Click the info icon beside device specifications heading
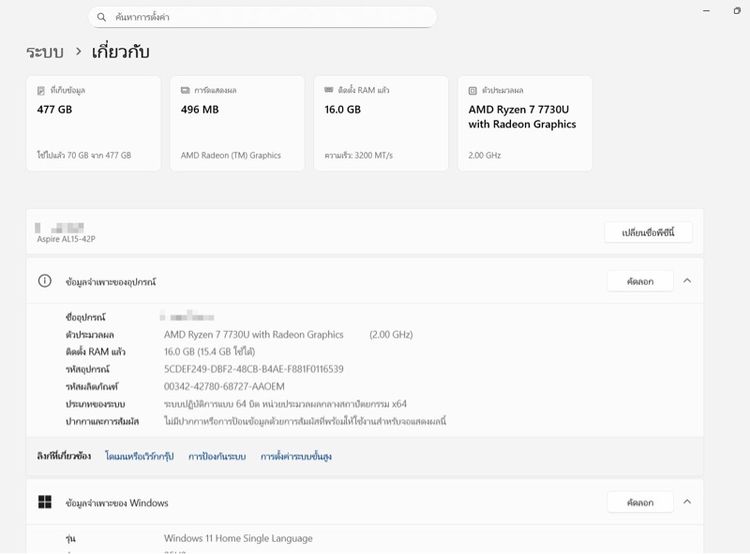 45,281
